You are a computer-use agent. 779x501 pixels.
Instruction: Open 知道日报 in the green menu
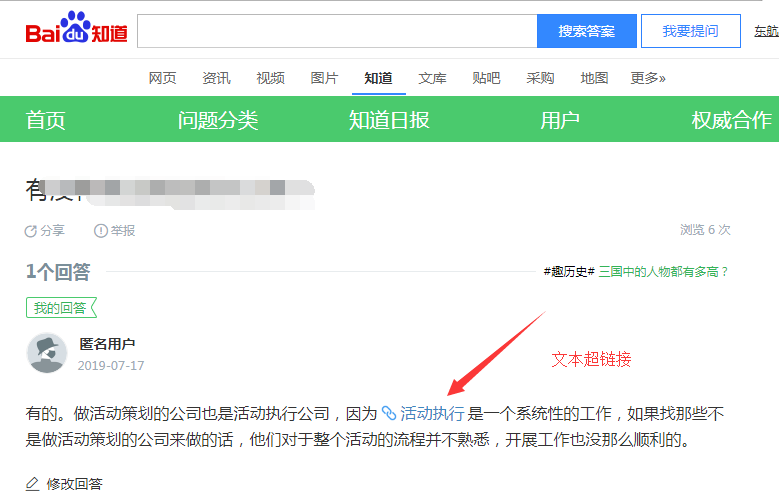click(x=389, y=120)
